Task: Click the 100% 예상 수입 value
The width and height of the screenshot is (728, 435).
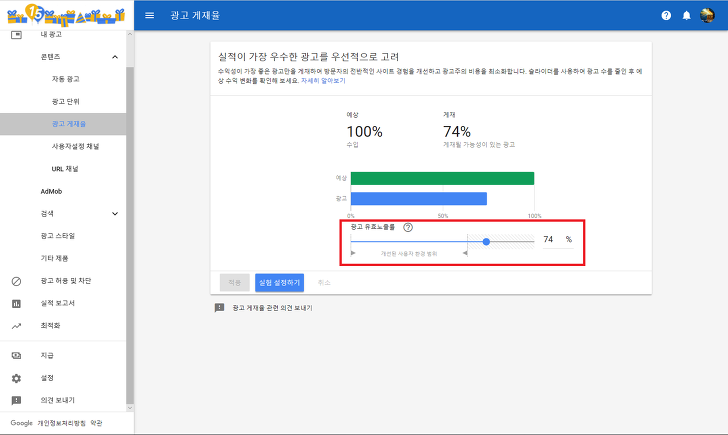Action: (x=364, y=132)
